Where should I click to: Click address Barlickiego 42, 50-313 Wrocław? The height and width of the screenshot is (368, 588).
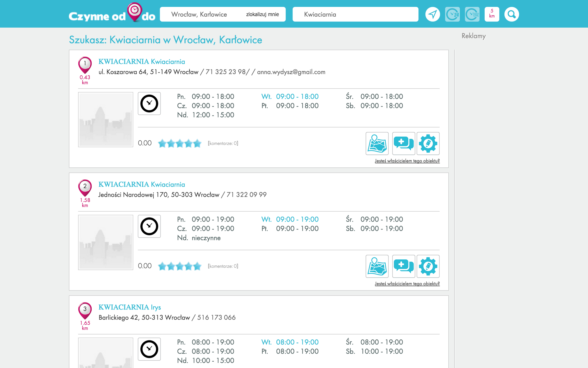click(144, 318)
